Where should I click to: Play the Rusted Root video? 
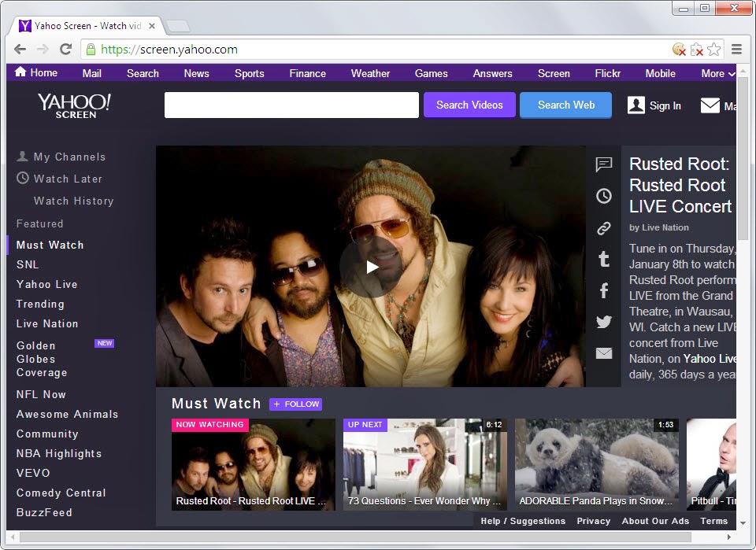370,267
